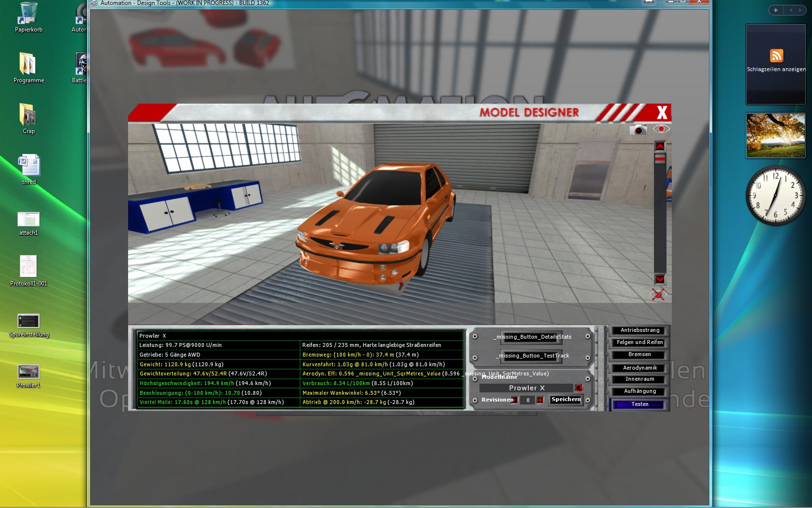Click the Bremsweg: 37.4 m stat
Viewport: 812px width, 508px height.
[360, 355]
